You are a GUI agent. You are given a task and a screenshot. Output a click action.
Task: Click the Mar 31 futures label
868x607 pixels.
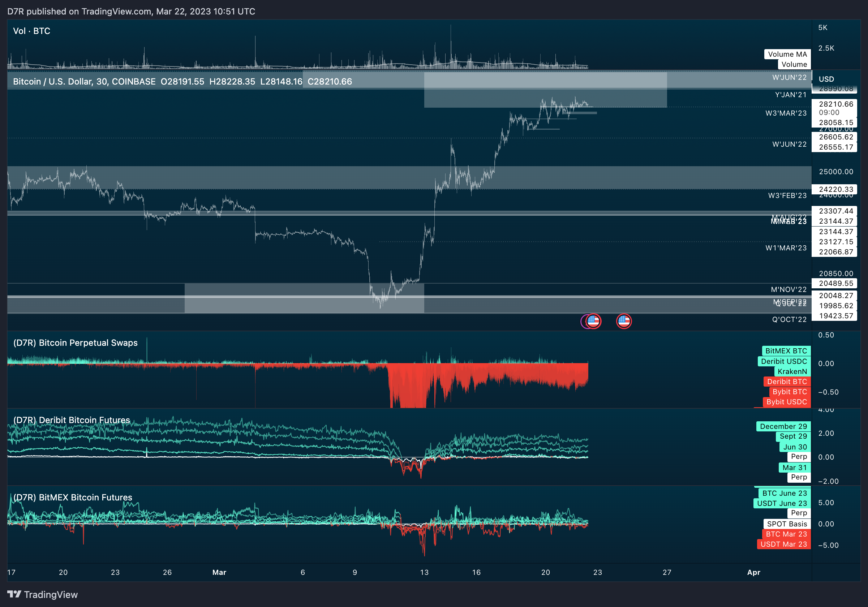[x=795, y=468]
